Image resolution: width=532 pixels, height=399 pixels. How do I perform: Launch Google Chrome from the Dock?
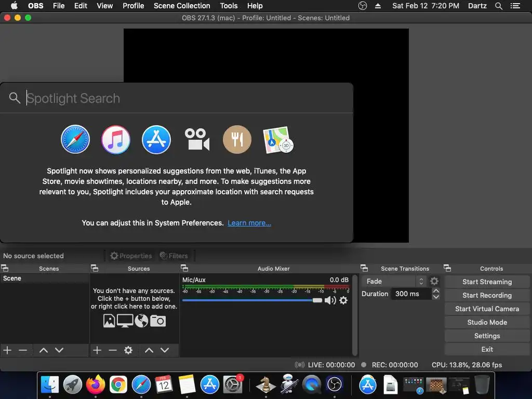(x=118, y=384)
